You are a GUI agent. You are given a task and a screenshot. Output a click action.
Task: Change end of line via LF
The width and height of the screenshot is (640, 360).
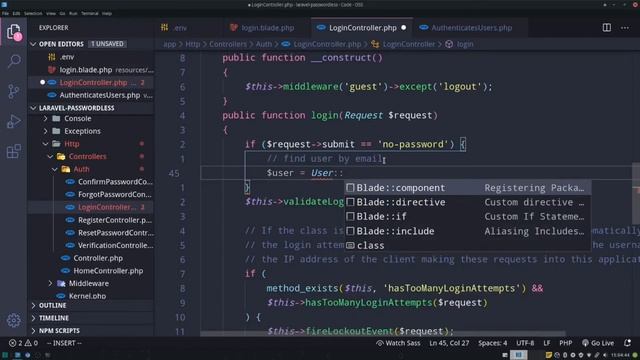click(x=547, y=343)
